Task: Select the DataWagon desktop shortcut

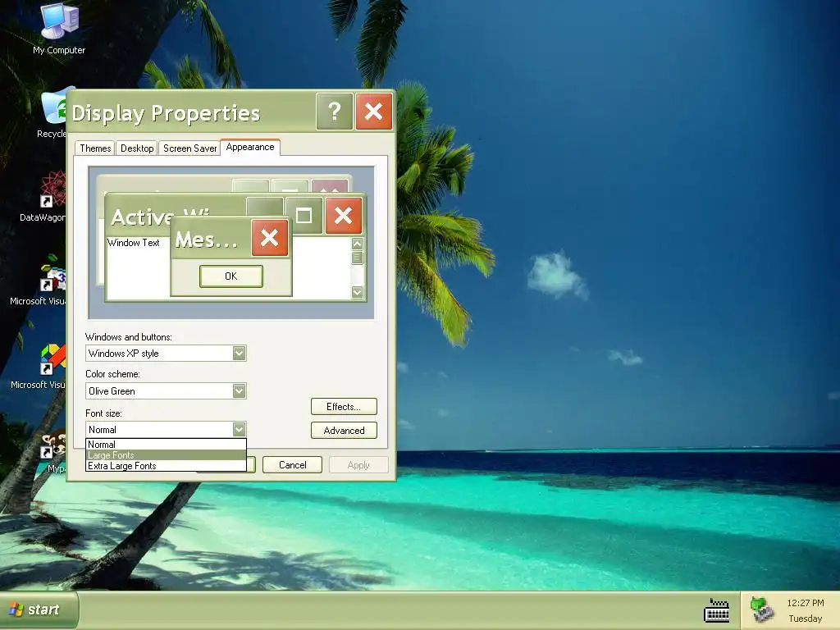Action: coord(43,197)
